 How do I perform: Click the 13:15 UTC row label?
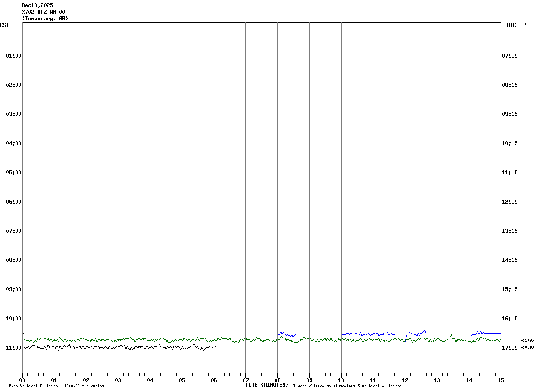510,231
